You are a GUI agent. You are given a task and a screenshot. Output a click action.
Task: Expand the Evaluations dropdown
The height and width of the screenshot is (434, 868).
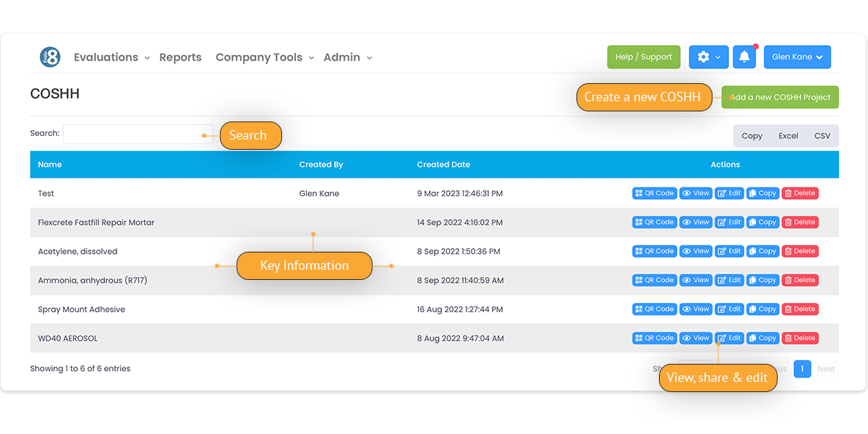point(107,56)
